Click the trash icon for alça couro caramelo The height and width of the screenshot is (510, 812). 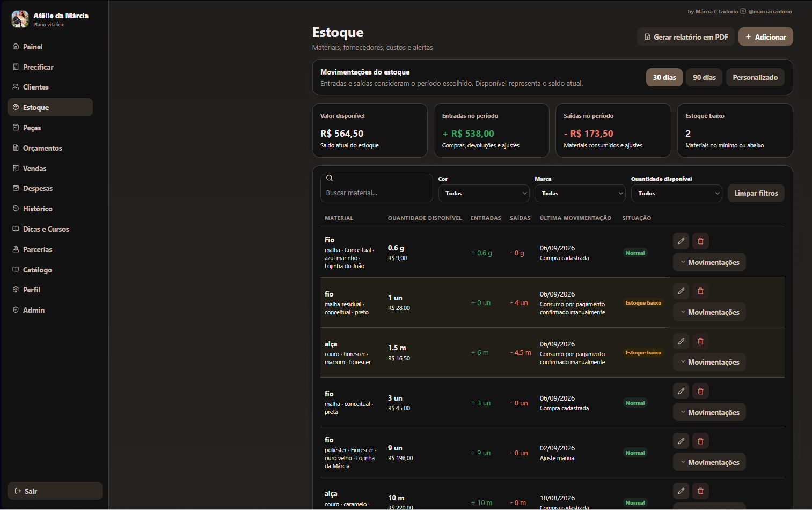coord(700,491)
